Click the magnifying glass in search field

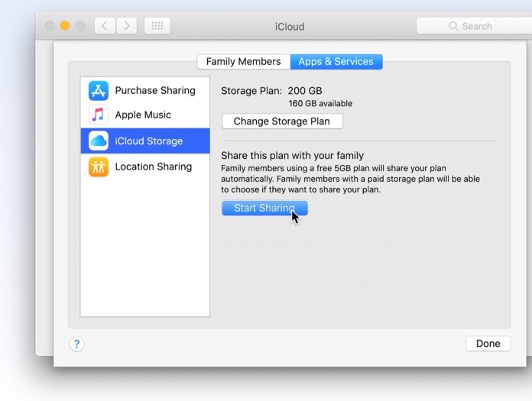(453, 26)
